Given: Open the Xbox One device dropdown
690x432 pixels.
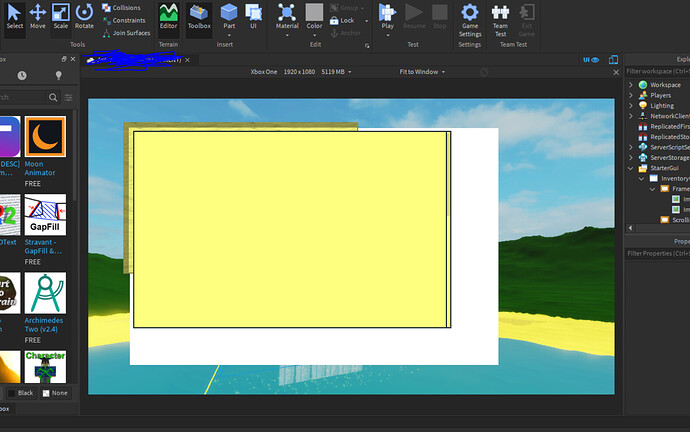Looking at the screenshot, I should click(301, 72).
